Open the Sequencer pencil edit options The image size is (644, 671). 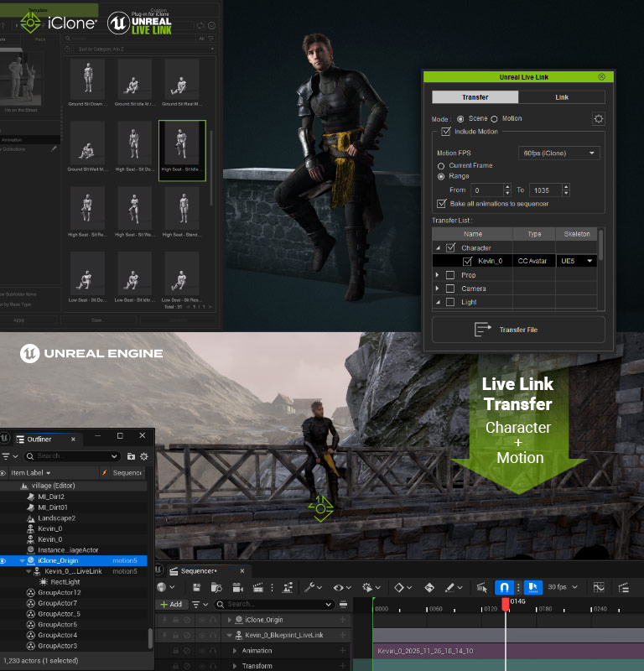(452, 588)
